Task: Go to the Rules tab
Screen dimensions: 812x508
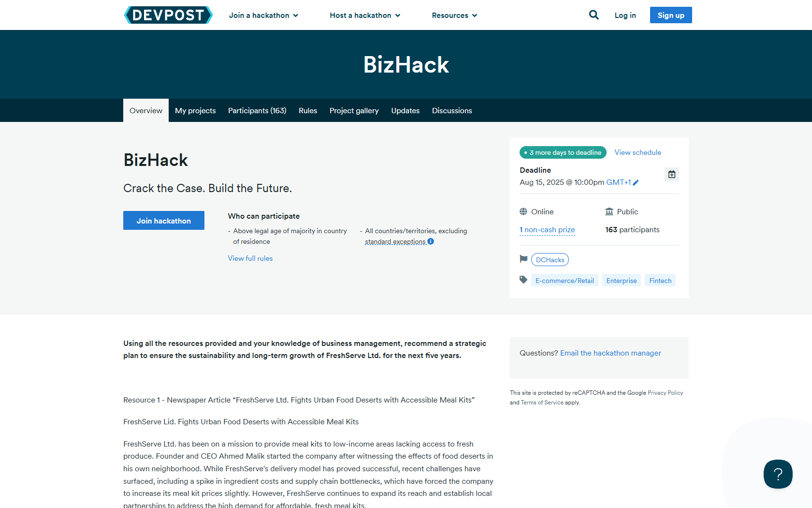Action: click(308, 111)
